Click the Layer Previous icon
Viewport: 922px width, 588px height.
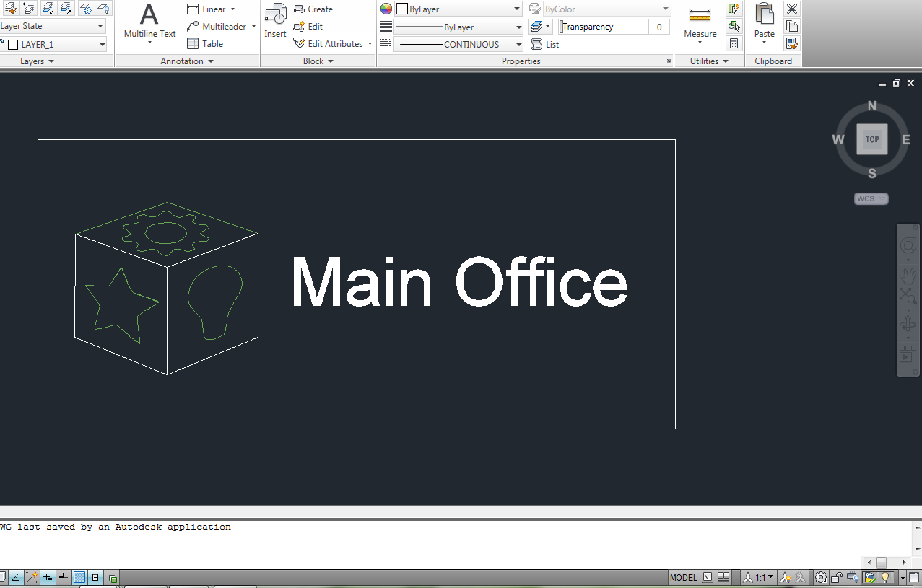coord(29,8)
